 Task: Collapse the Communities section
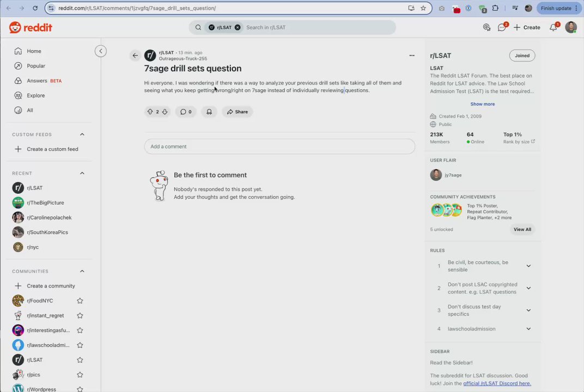[82, 271]
